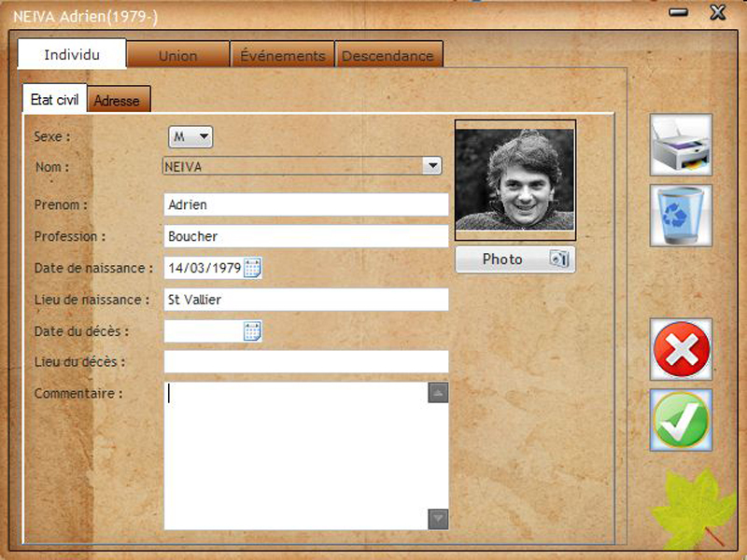Delete this individual with the recycle bin icon

[681, 216]
